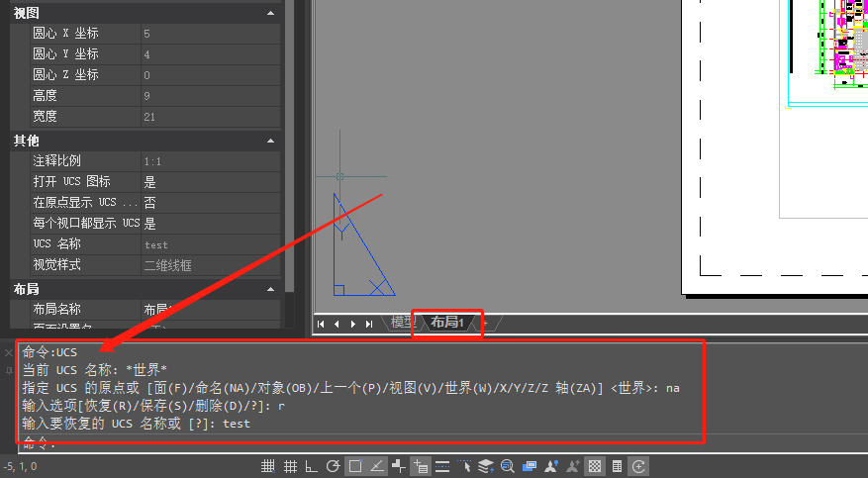Collapse the 视图 properties section
Image resolution: width=868 pixels, height=478 pixels.
point(270,13)
